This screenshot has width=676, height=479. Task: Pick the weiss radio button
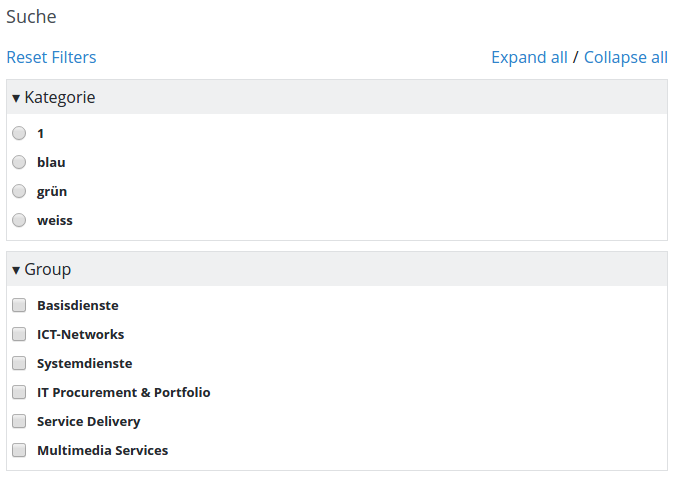(x=19, y=220)
